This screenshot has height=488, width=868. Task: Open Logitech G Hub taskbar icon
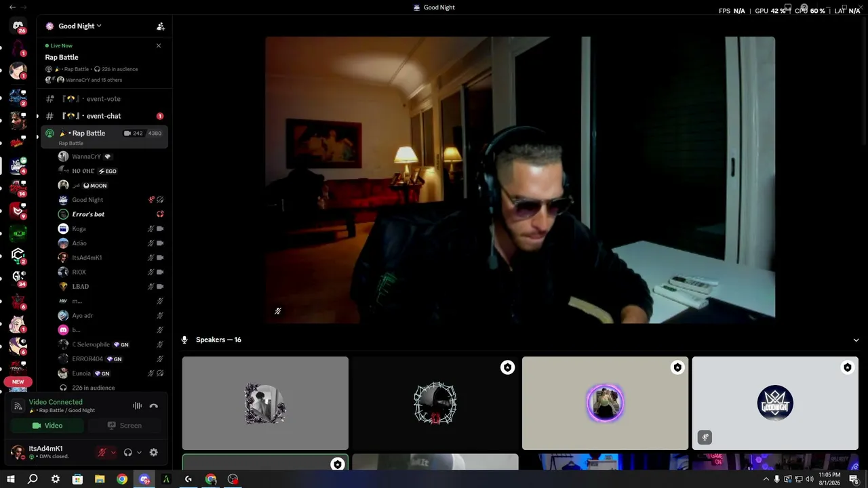point(189,479)
